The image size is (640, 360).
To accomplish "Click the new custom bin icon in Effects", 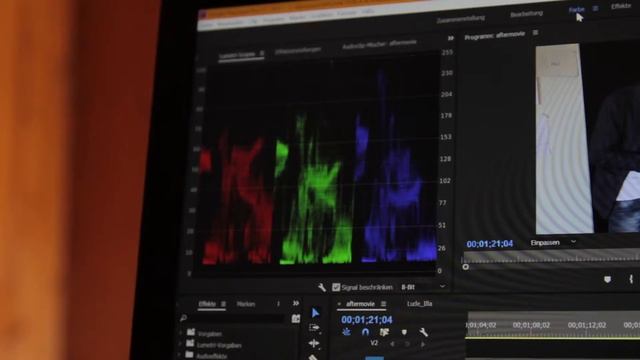I will pos(296,319).
